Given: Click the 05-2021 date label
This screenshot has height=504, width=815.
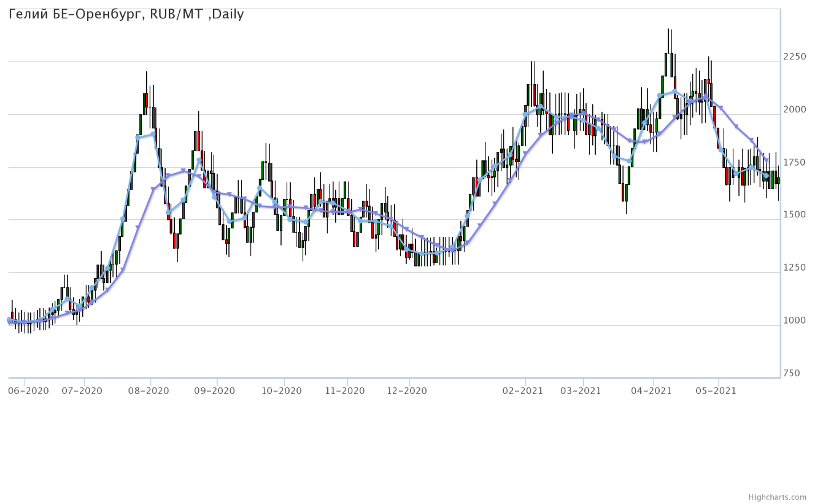Looking at the screenshot, I should [716, 391].
